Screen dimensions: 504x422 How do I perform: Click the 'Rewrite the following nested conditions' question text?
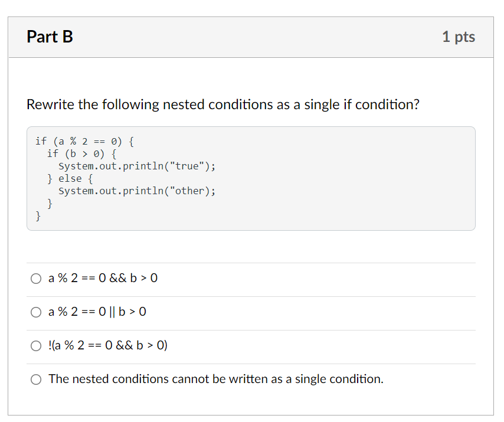coord(222,105)
